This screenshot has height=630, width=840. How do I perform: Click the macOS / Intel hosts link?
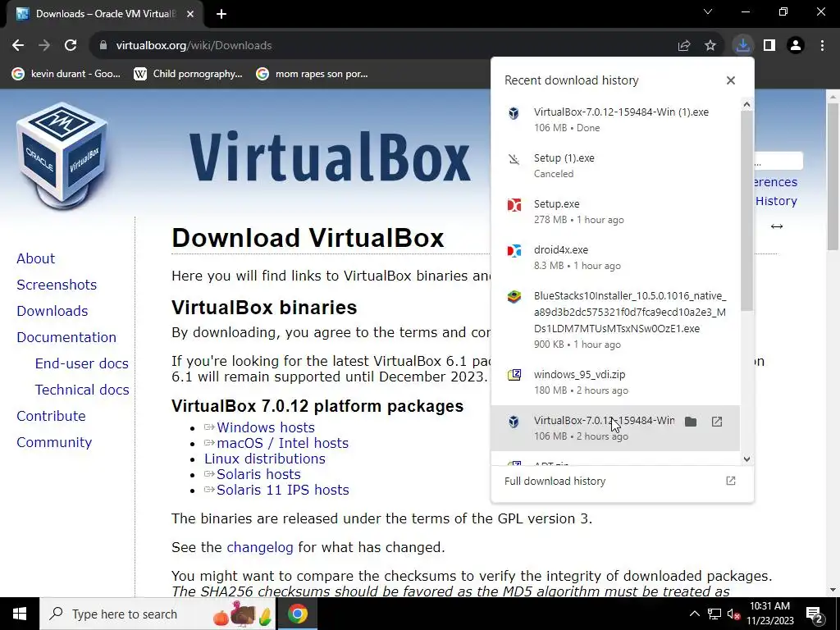pos(282,443)
